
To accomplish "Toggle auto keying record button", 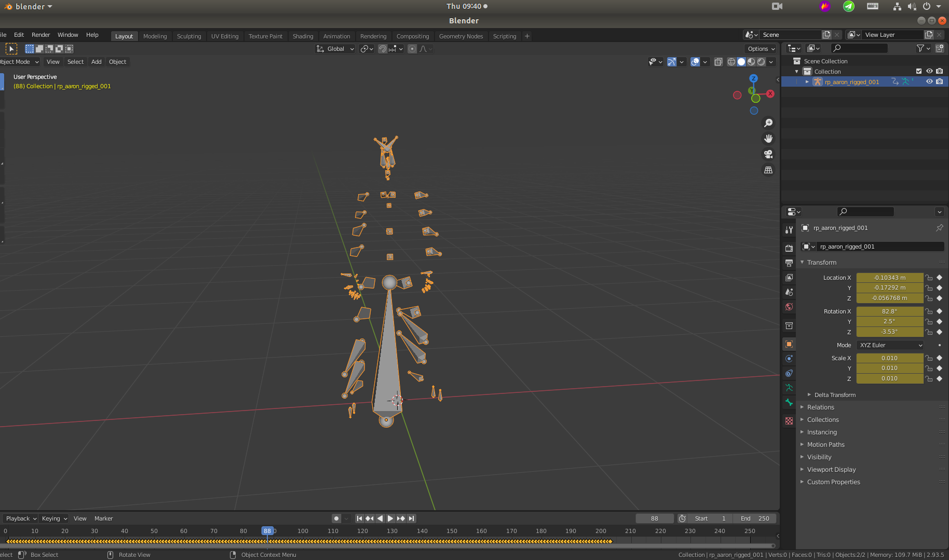I will point(336,518).
